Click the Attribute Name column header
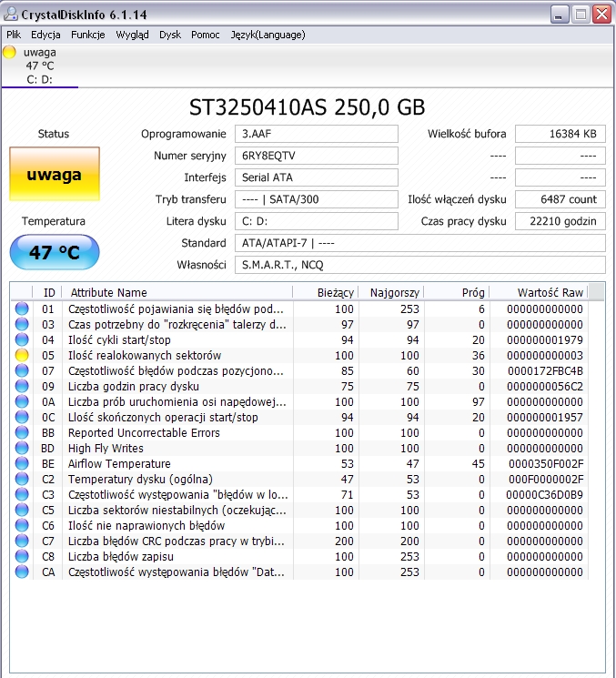This screenshot has height=678, width=616. pyautogui.click(x=177, y=293)
